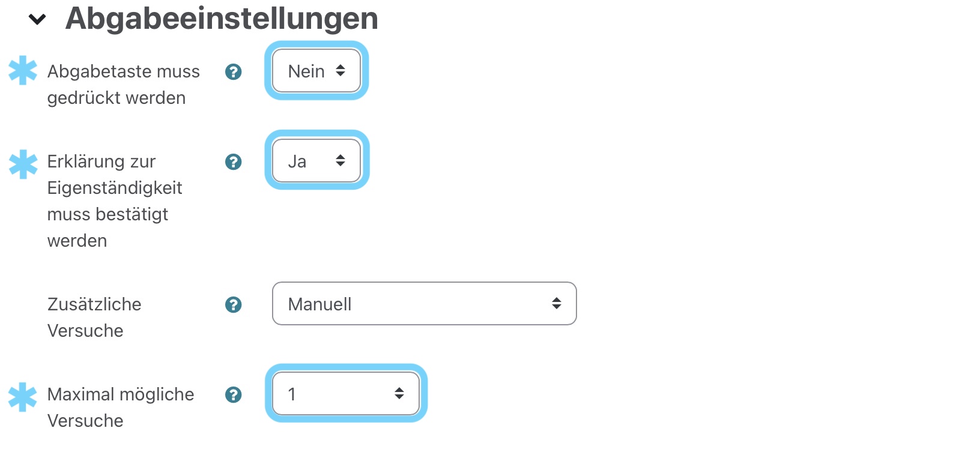The height and width of the screenshot is (449, 980).
Task: Click the arrows inside the Ja selector
Action: 340,161
